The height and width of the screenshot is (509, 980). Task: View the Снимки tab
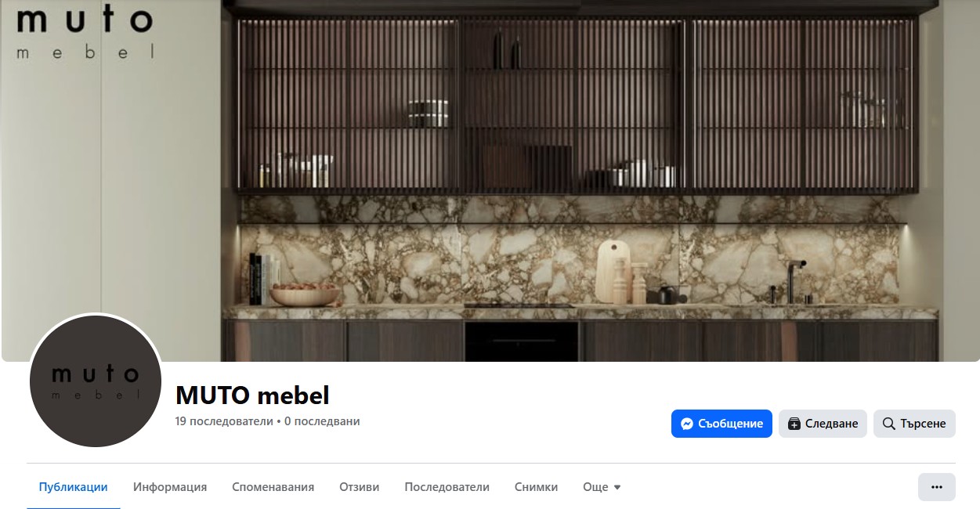coord(537,487)
